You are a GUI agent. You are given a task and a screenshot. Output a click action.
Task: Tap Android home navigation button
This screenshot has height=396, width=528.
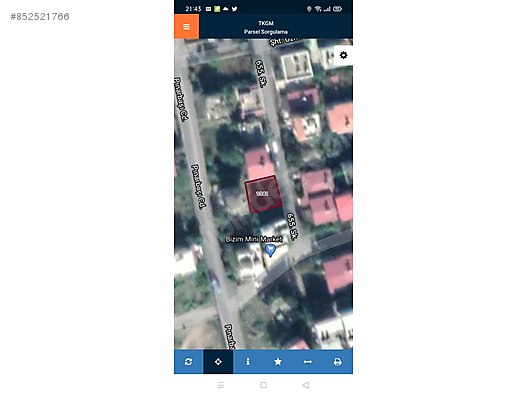[264, 385]
